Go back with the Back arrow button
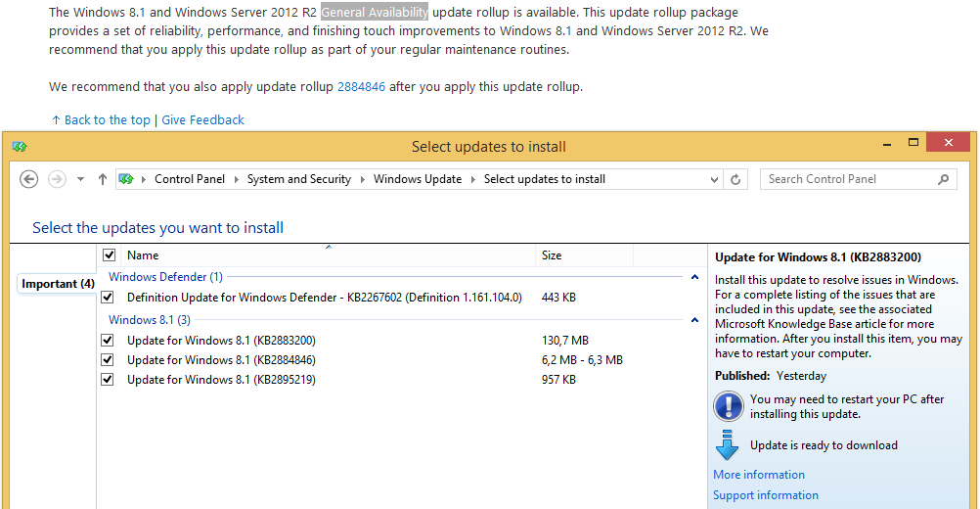Image resolution: width=980 pixels, height=509 pixels. [28, 179]
